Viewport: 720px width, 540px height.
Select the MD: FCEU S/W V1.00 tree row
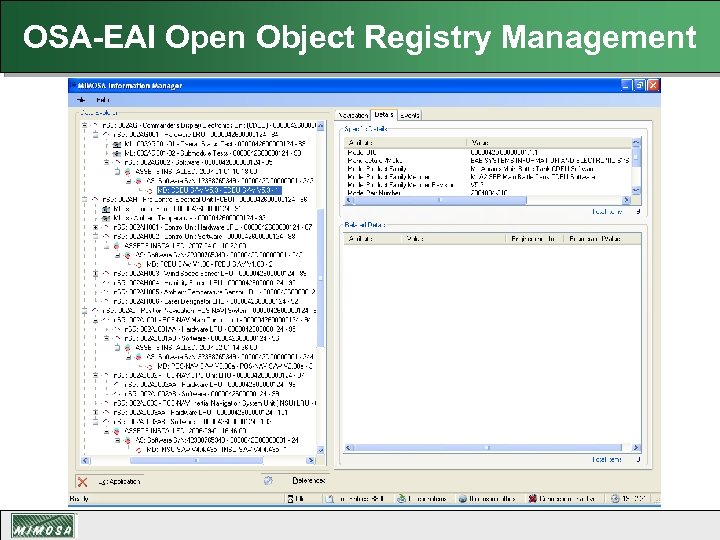[x=209, y=264]
